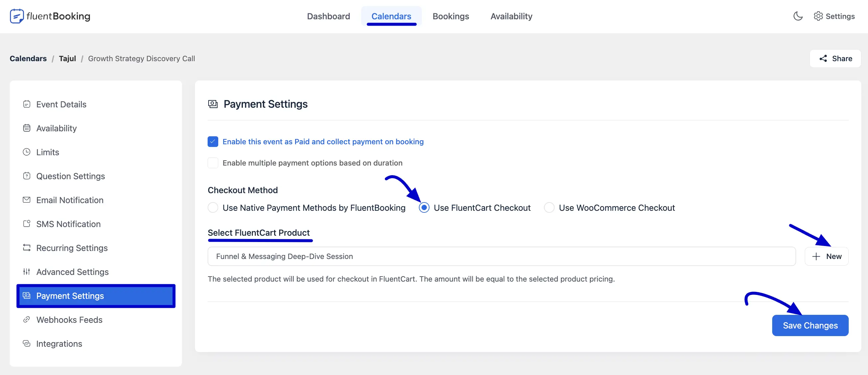Screen dimensions: 868x375
Task: Click the fluentBooking brand name text
Action: click(x=58, y=16)
